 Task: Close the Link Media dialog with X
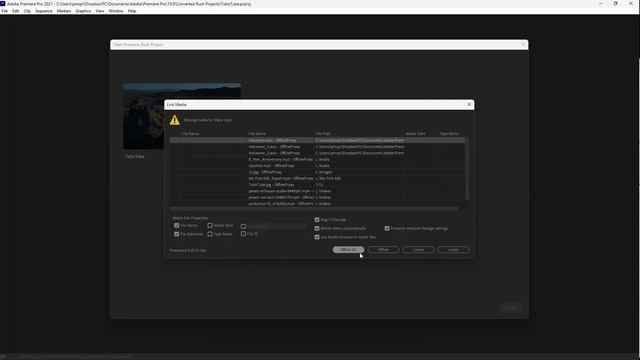469,104
